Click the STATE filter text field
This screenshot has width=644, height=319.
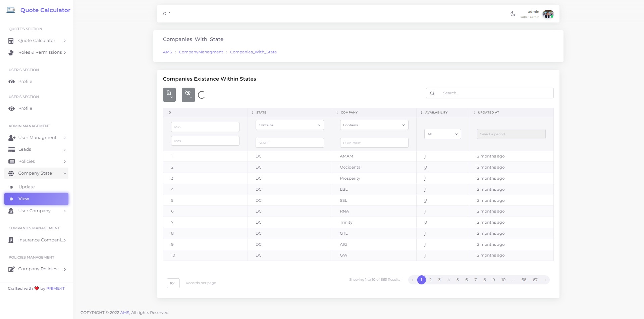[x=290, y=143]
